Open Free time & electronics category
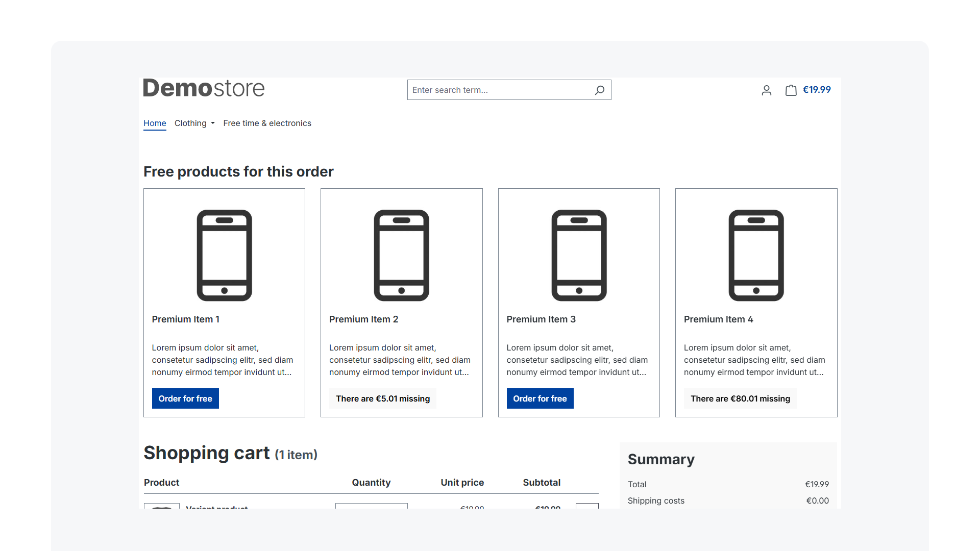 point(267,123)
